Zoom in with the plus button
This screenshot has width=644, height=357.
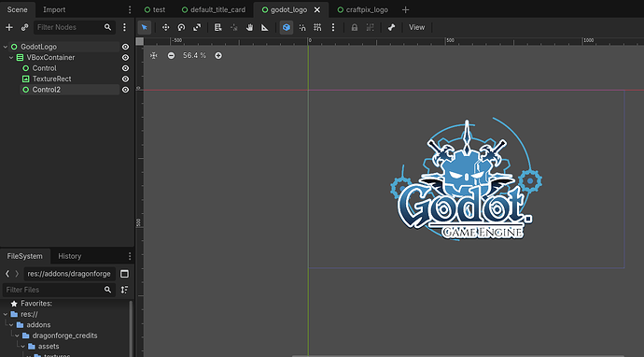pos(218,55)
